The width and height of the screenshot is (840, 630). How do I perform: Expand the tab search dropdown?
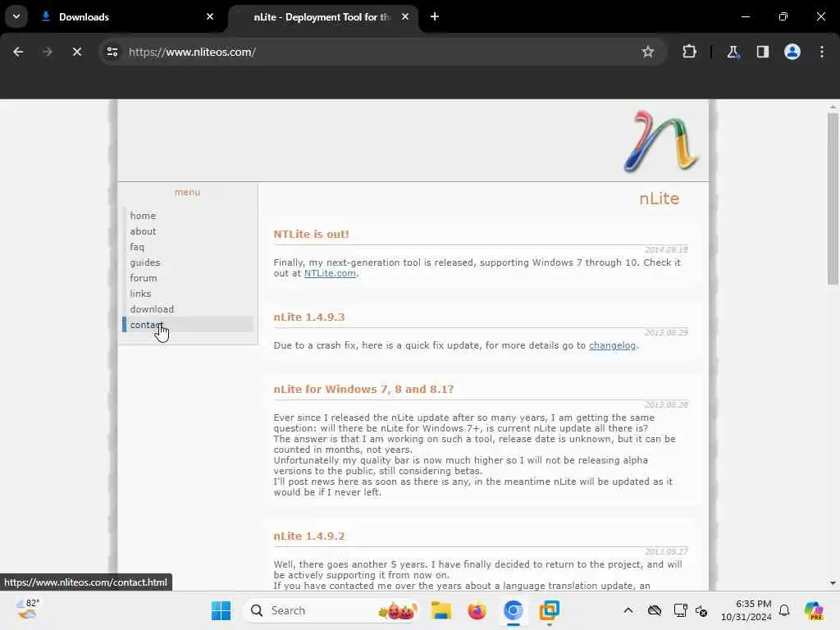(16, 16)
